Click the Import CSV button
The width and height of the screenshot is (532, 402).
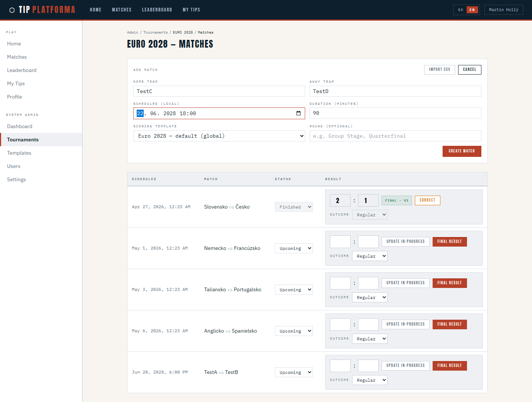439,69
